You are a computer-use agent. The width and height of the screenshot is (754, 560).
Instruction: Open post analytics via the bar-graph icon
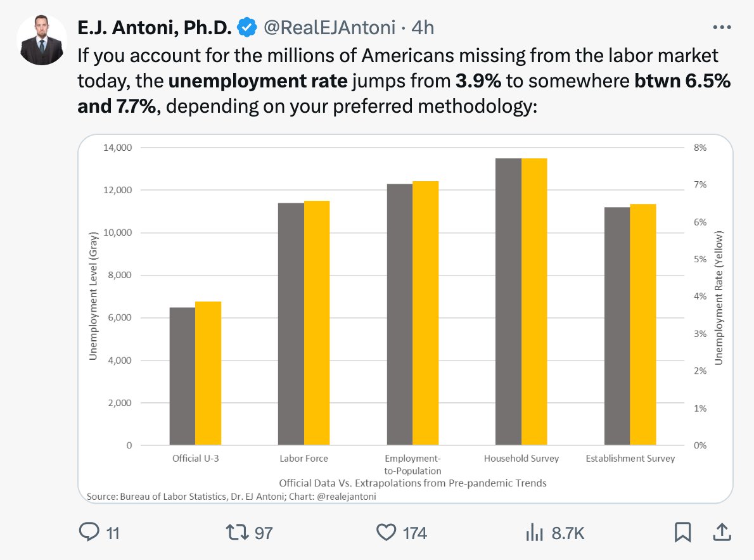pyautogui.click(x=535, y=533)
